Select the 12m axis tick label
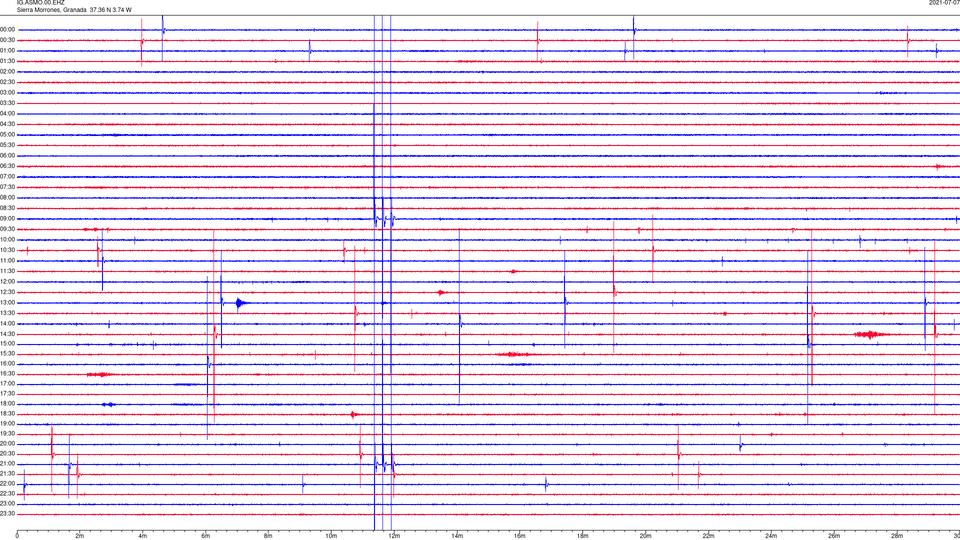Viewport: 960px width, 540px height. (394, 536)
